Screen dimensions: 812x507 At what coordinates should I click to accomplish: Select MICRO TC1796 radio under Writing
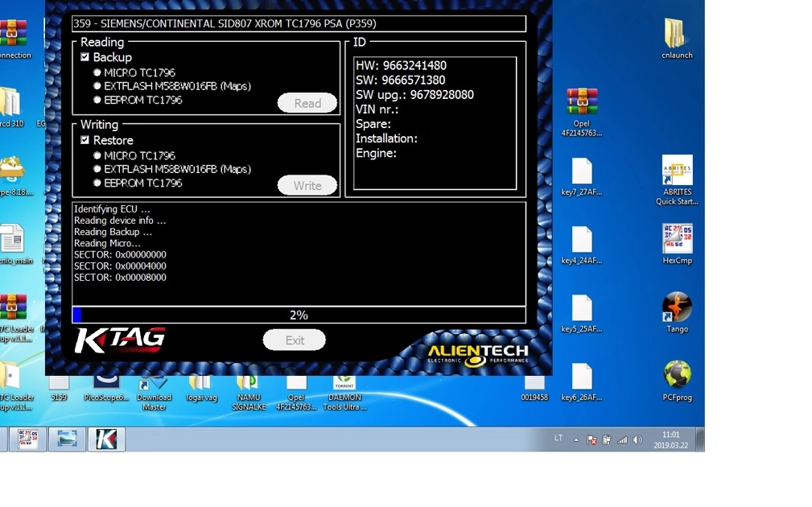pos(97,155)
